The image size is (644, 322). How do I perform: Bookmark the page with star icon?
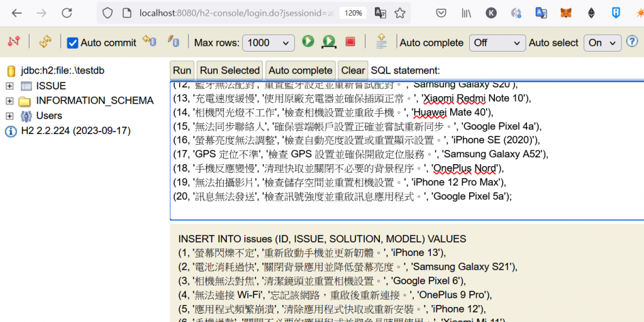pyautogui.click(x=400, y=13)
